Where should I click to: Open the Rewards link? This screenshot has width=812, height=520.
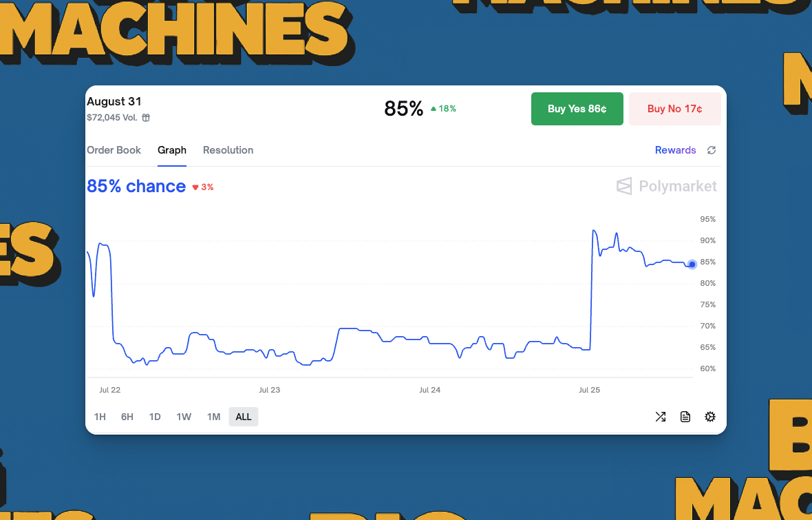click(675, 150)
